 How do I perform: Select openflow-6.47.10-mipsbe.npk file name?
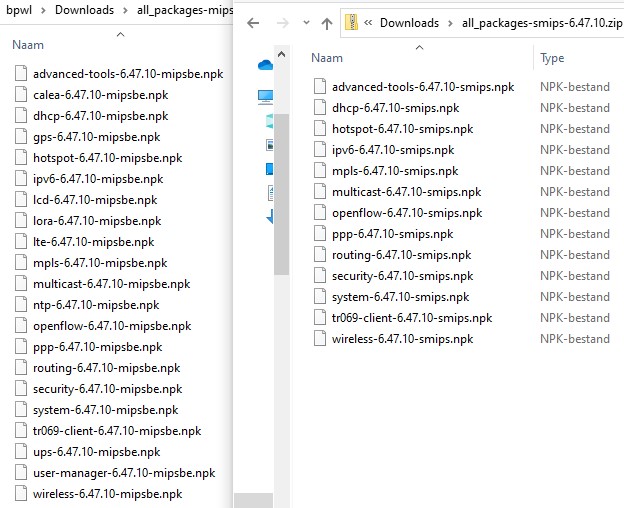(x=112, y=326)
